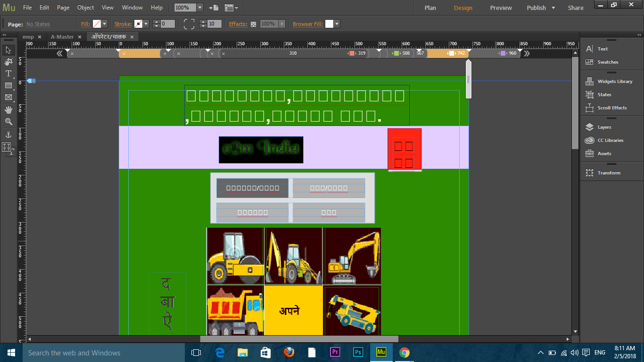Open the Publish dropdown arrow

tap(553, 8)
